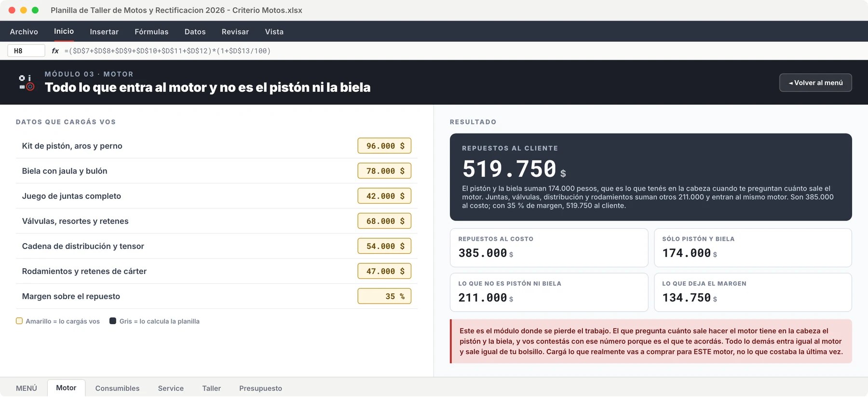Open the Revisar menu
The width and height of the screenshot is (868, 397).
(x=235, y=32)
